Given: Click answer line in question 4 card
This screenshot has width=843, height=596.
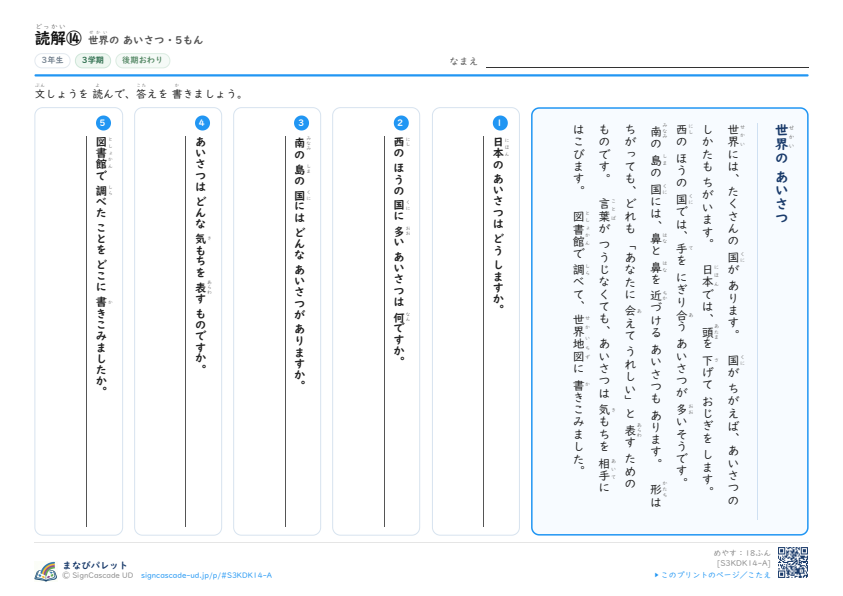Looking at the screenshot, I should [x=185, y=332].
